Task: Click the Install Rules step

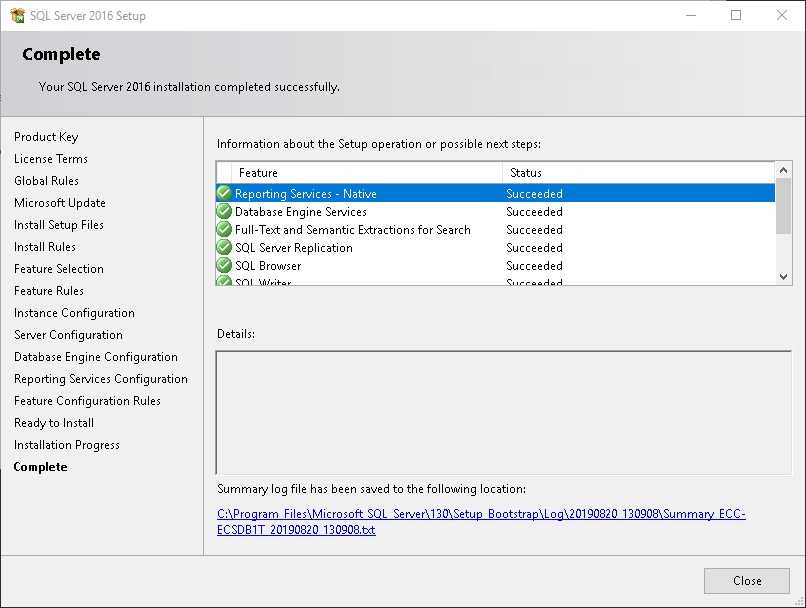Action: (45, 247)
